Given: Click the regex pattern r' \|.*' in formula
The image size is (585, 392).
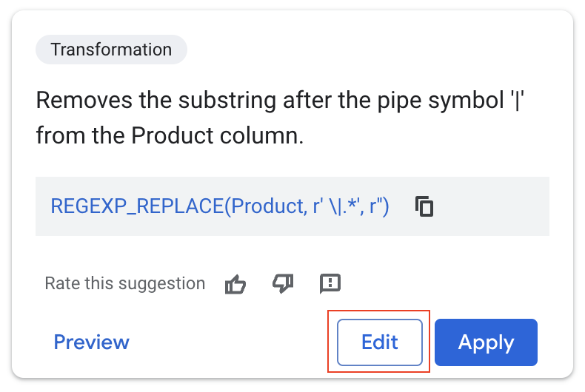Looking at the screenshot, I should (x=335, y=206).
